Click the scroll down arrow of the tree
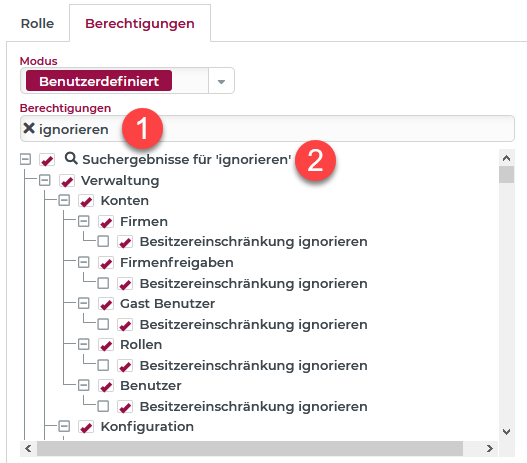This screenshot has width=527, height=463. (506, 431)
